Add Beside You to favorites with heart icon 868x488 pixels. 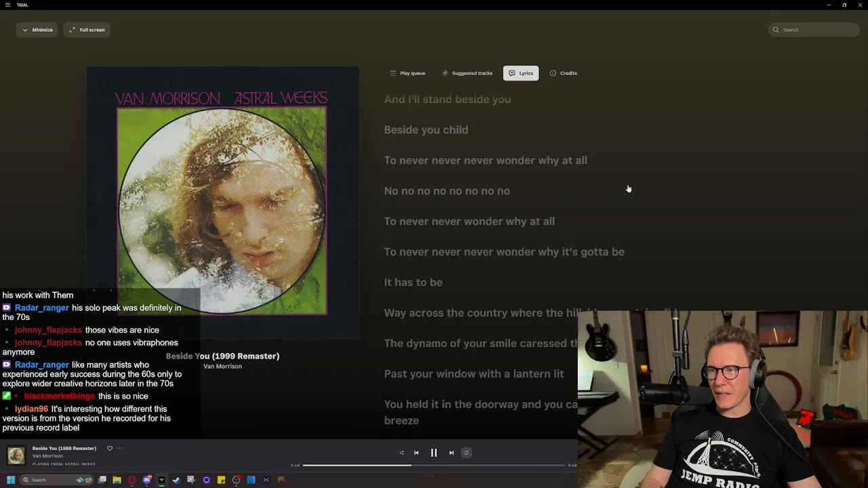[110, 448]
